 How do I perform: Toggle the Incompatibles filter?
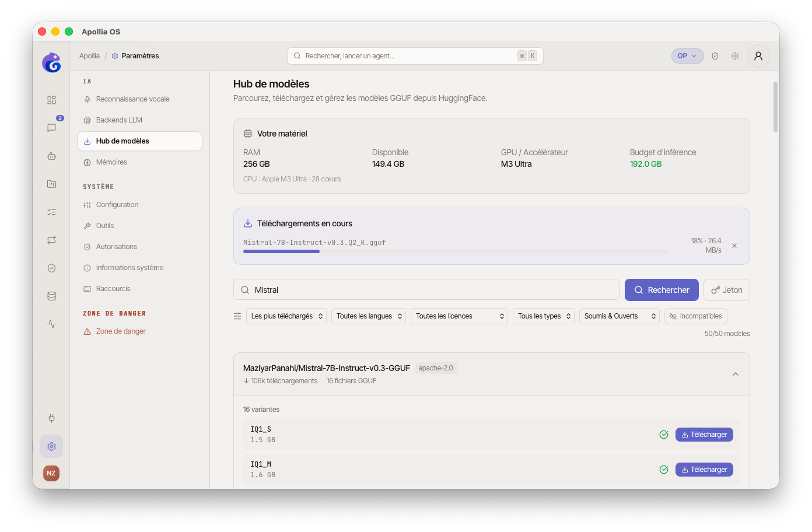[x=696, y=316]
